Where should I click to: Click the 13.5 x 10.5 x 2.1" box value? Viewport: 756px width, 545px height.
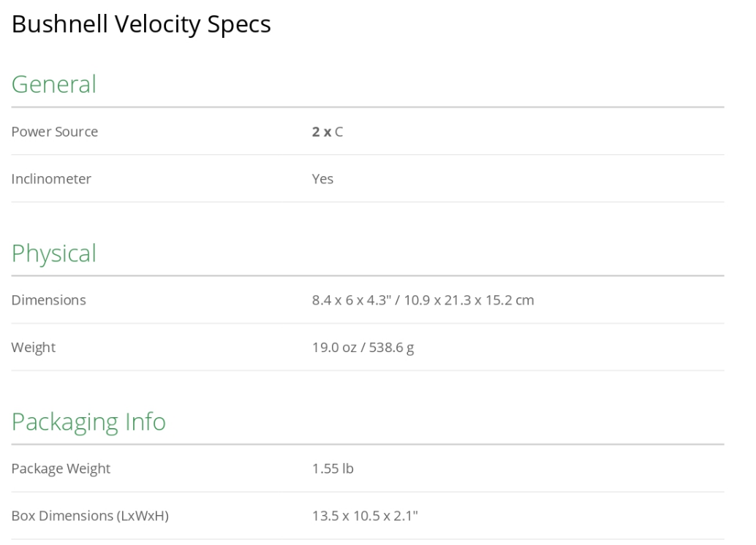[365, 517]
